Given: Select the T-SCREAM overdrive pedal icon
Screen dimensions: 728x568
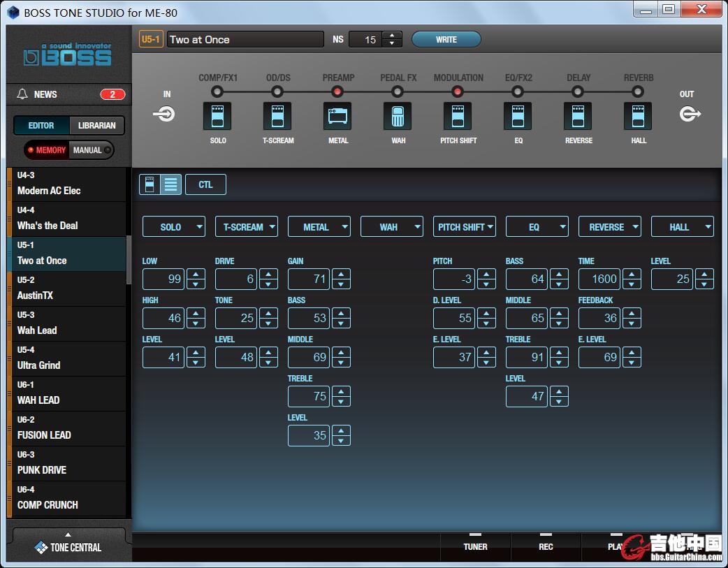Looking at the screenshot, I should [277, 116].
